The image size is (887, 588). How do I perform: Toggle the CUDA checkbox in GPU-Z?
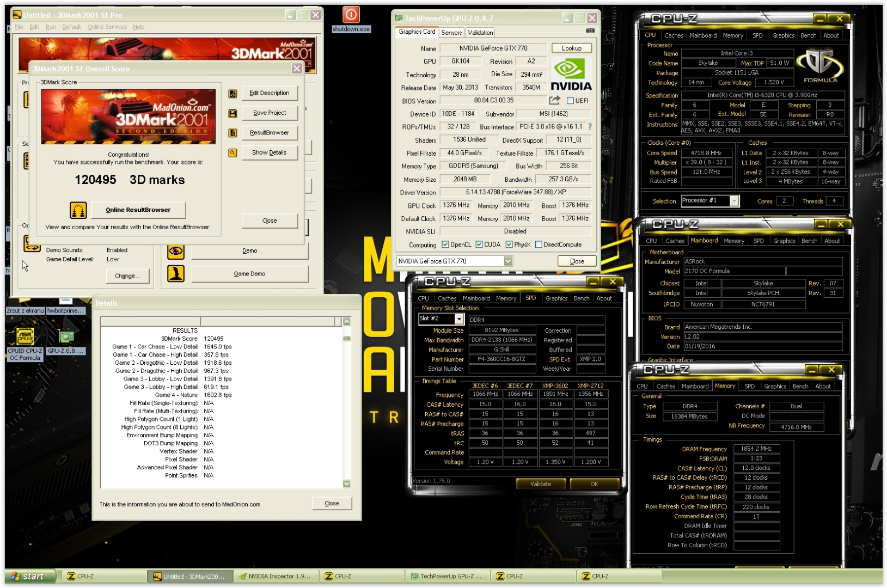[x=479, y=244]
